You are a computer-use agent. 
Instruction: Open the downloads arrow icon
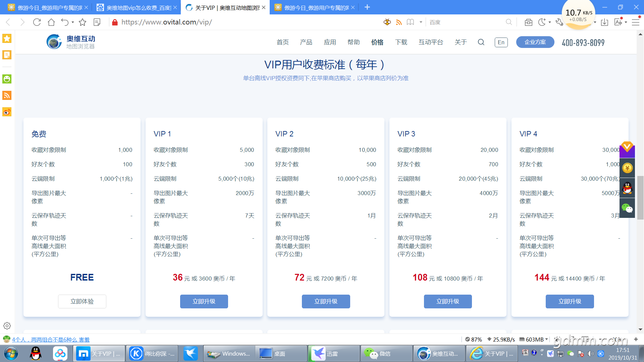point(604,22)
